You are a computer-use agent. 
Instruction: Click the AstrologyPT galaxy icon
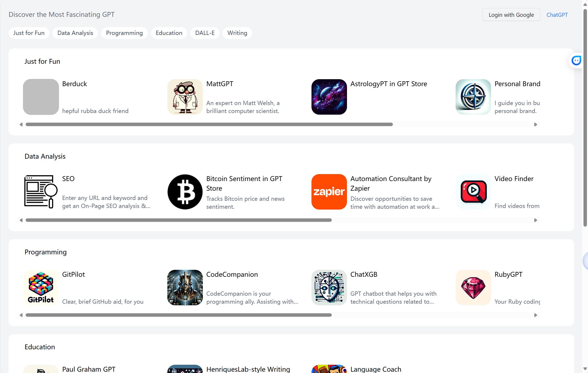[329, 97]
